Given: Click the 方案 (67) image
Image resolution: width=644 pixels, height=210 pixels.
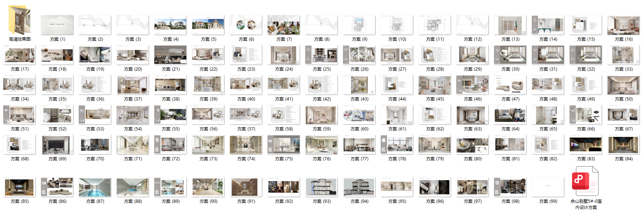Looking at the screenshot, I should pyautogui.click(x=624, y=115).
